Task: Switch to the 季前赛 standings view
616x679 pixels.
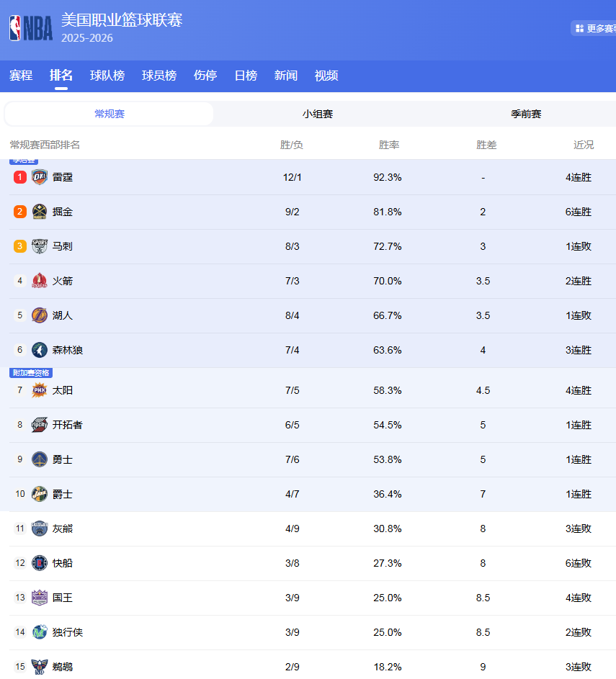Action: click(526, 114)
